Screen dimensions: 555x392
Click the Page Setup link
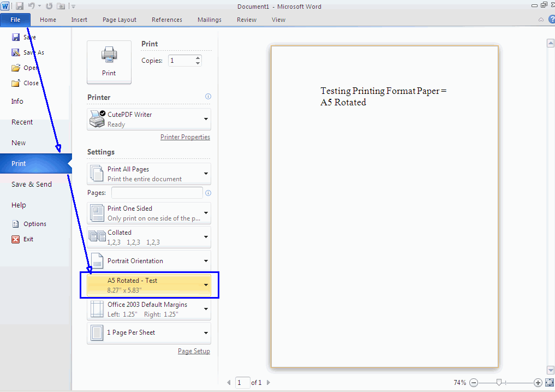194,351
